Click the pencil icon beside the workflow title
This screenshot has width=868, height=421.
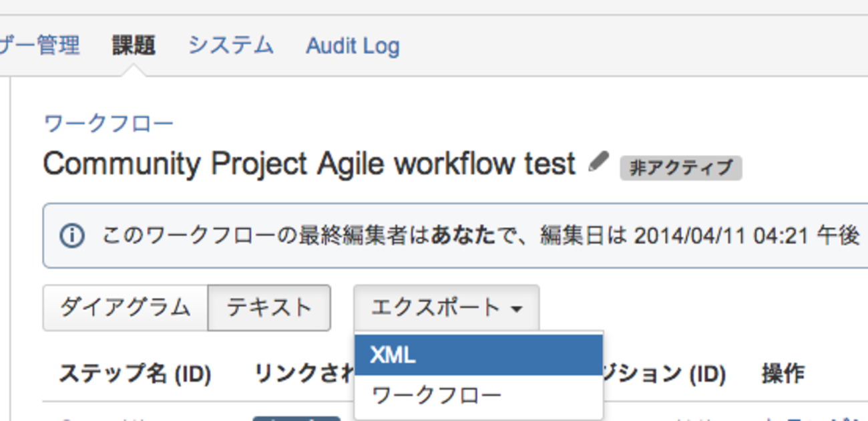coord(599,162)
